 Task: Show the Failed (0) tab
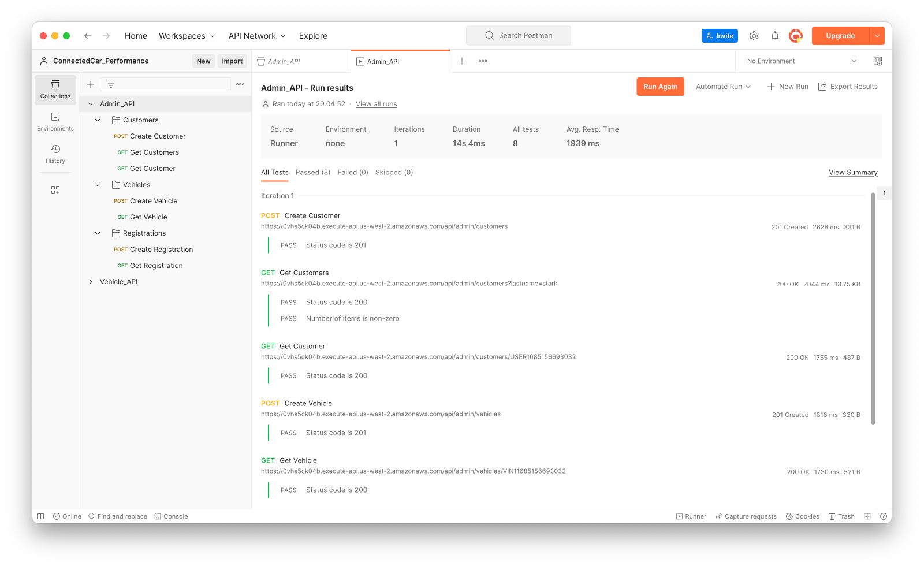click(353, 173)
